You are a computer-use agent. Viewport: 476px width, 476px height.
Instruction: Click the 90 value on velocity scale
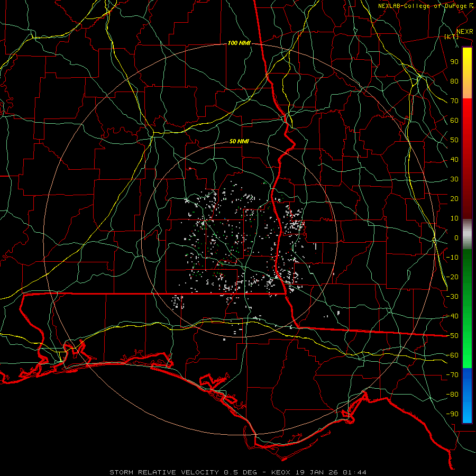tap(454, 62)
